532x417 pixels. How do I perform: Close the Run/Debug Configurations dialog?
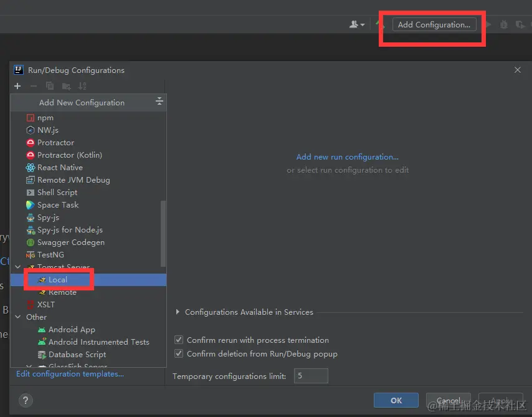518,70
